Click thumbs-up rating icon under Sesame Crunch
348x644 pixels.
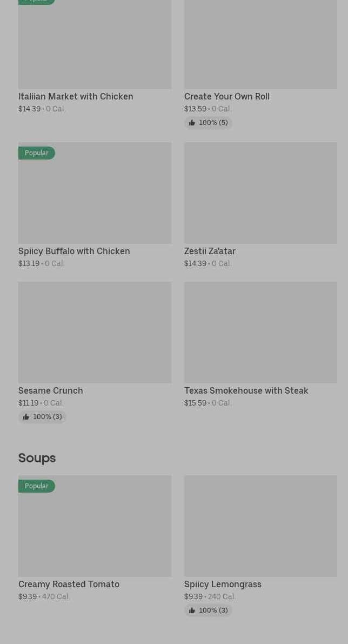pos(26,417)
